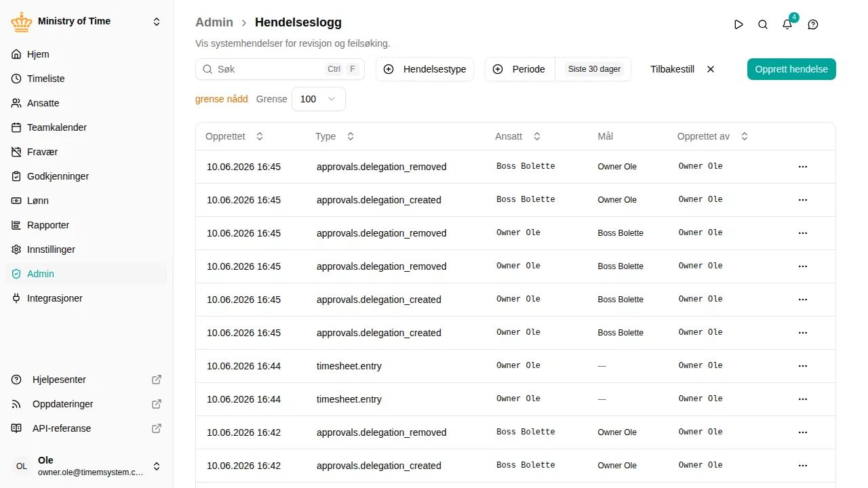Image resolution: width=868 pixels, height=488 pixels.
Task: Expand user account menu for Ole
Action: click(157, 466)
